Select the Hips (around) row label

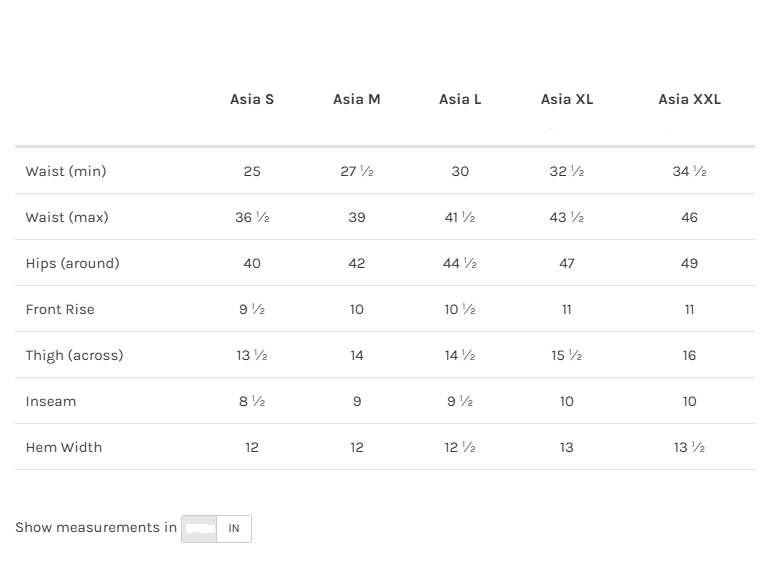tap(72, 263)
